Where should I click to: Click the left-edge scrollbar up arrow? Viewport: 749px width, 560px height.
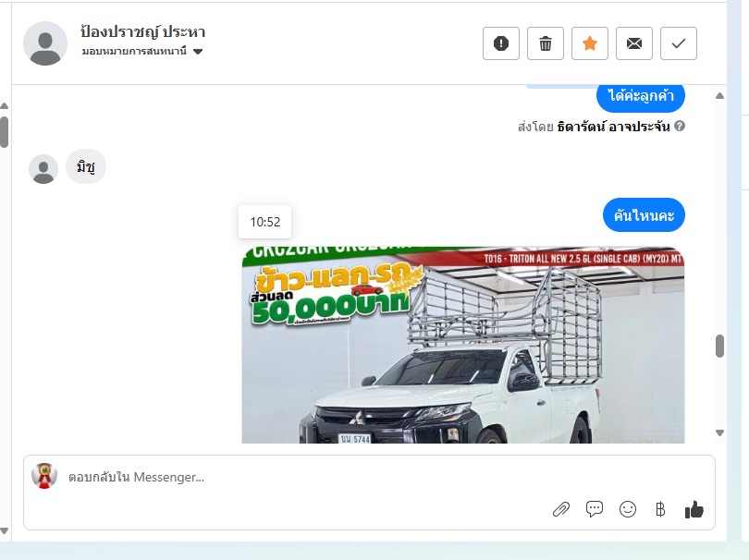coord(5,106)
